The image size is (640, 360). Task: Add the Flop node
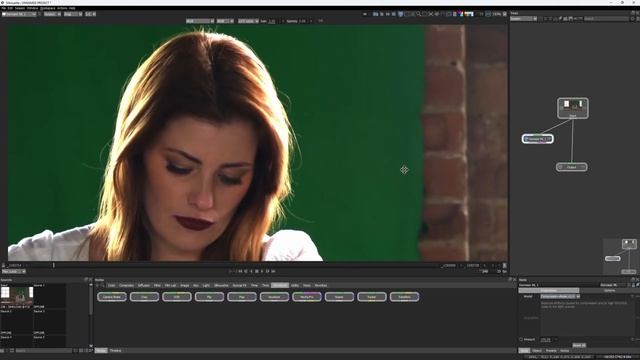pyautogui.click(x=242, y=297)
